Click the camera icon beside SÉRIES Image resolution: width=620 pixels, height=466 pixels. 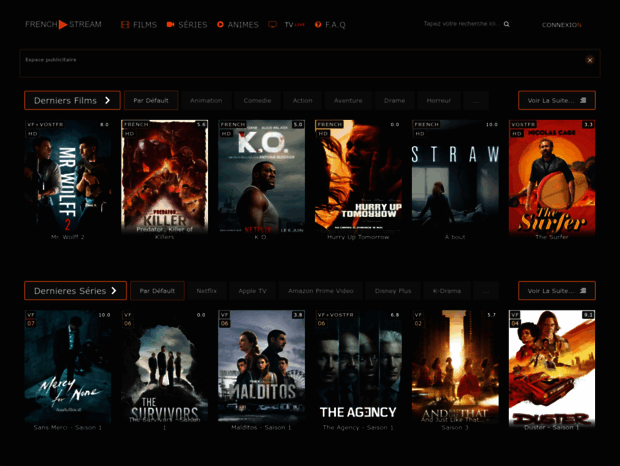point(170,25)
